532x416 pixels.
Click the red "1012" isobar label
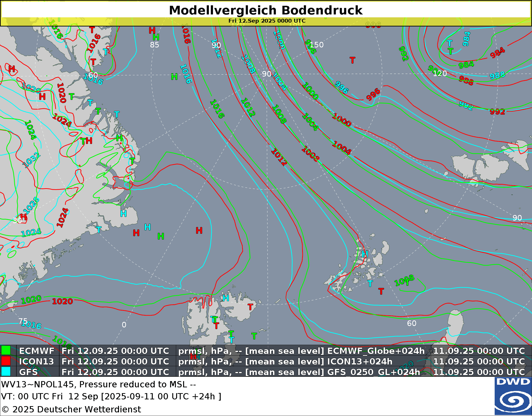click(x=279, y=157)
